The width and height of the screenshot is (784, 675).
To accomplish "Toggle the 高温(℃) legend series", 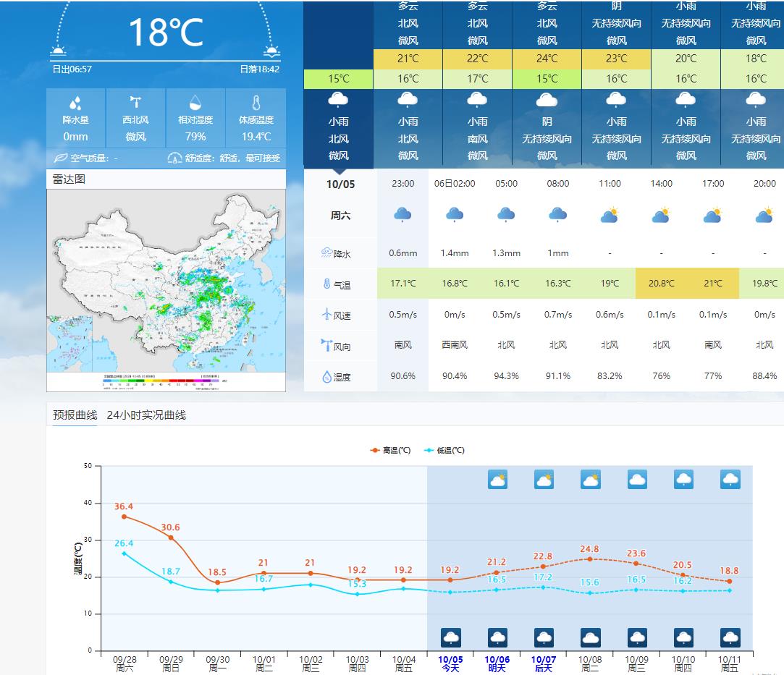I will 390,450.
